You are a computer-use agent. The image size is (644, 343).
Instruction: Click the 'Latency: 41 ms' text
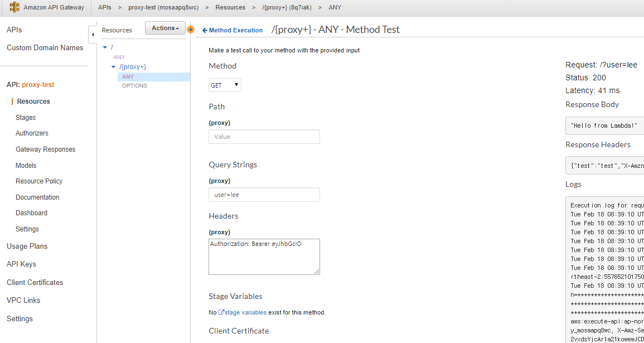(x=593, y=90)
